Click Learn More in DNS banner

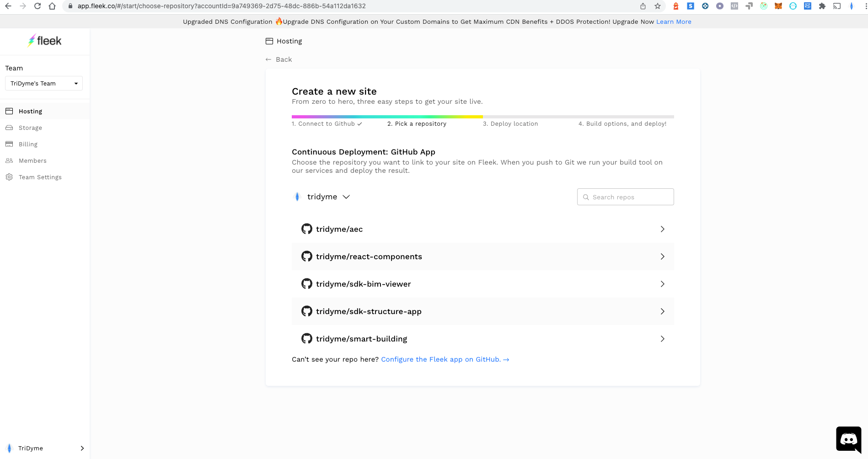(x=674, y=21)
